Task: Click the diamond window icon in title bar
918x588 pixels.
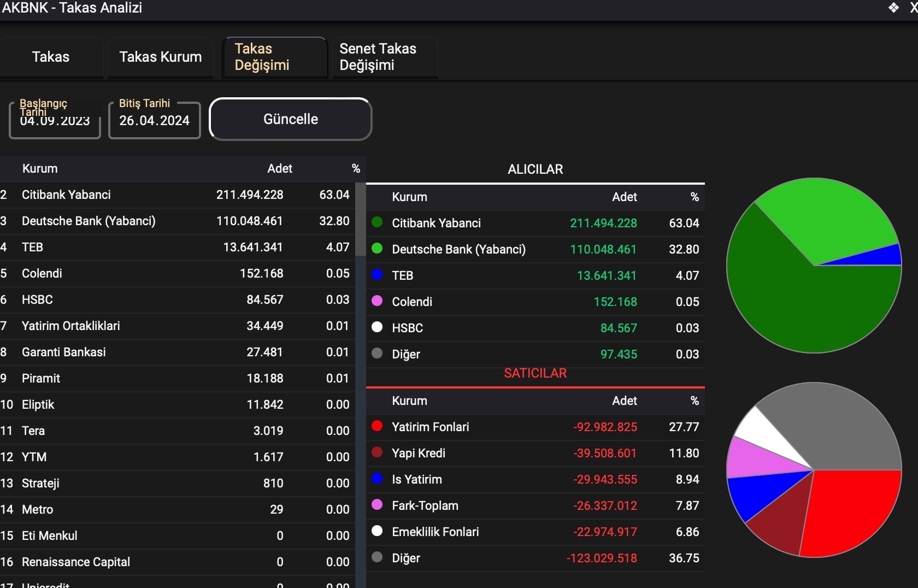Action: tap(894, 8)
